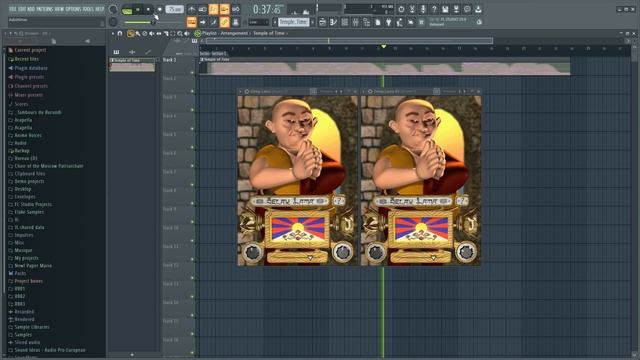Select the Mute tool in Playlist toolbar
Viewport: 640px width, 360px height.
point(151,33)
